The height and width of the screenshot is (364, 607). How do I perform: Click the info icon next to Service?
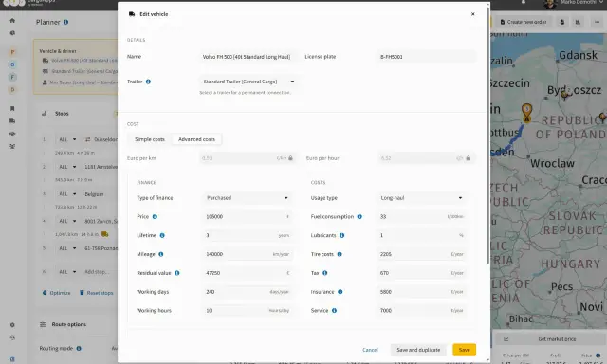coord(334,310)
